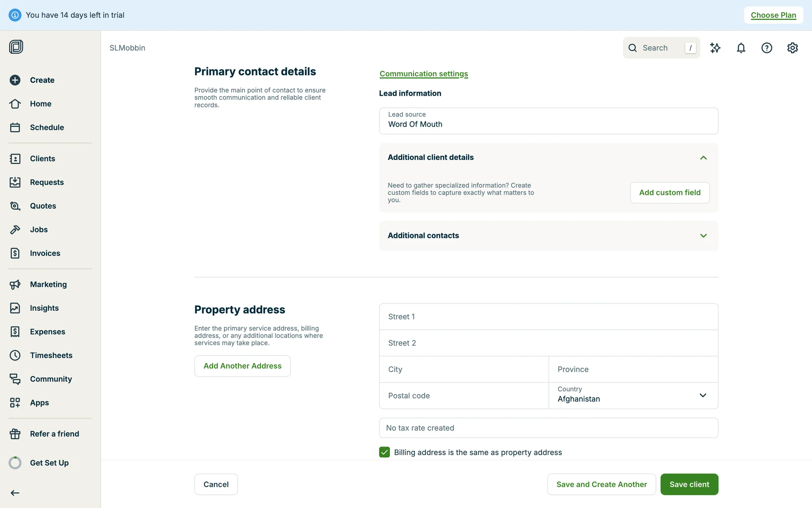Open Quotes from the sidebar

43,206
